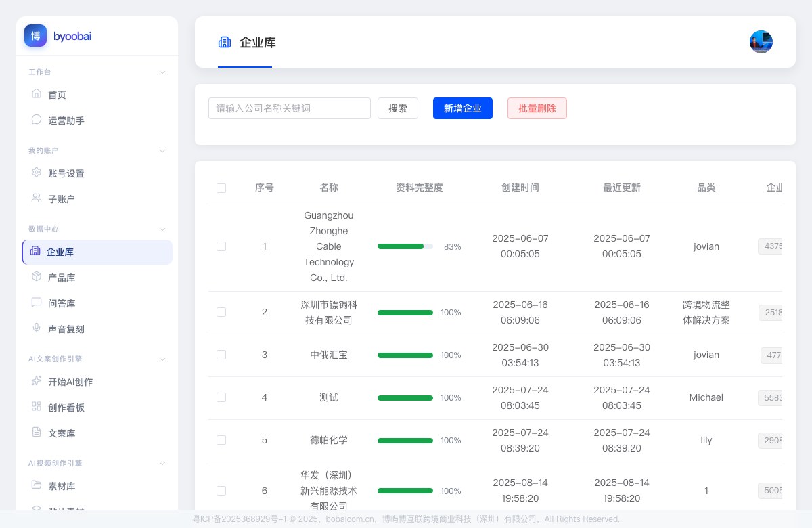Click the Michael category cell

(706, 397)
